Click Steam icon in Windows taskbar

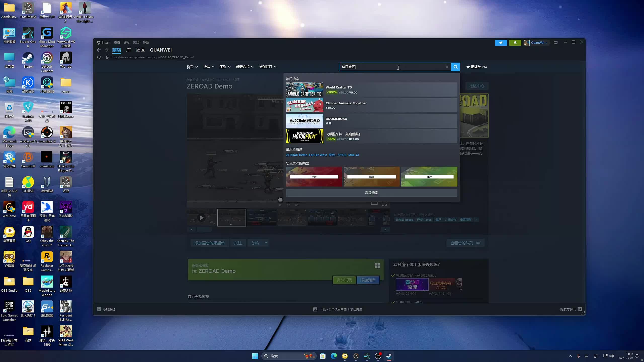pyautogui.click(x=389, y=356)
